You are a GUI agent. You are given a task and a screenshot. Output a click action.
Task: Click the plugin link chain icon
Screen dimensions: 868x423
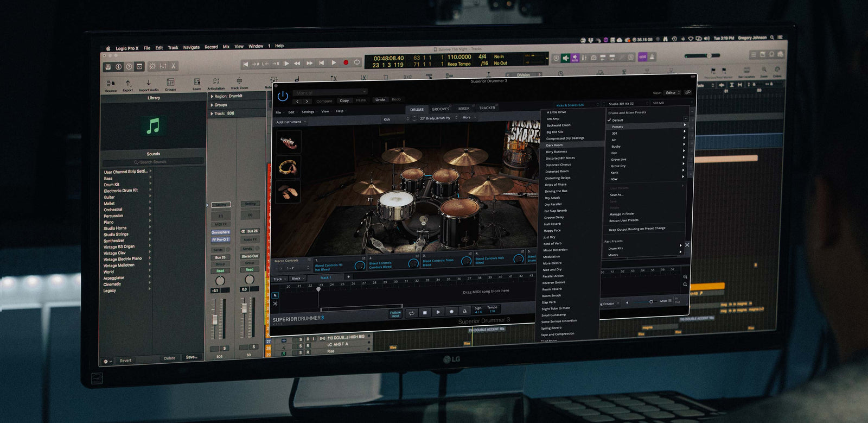pyautogui.click(x=688, y=93)
